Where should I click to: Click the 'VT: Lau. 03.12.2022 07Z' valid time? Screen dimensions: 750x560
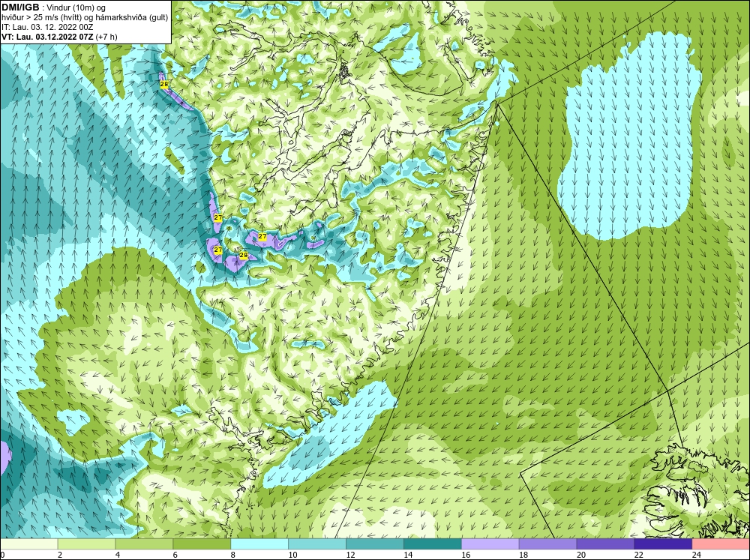pyautogui.click(x=47, y=36)
